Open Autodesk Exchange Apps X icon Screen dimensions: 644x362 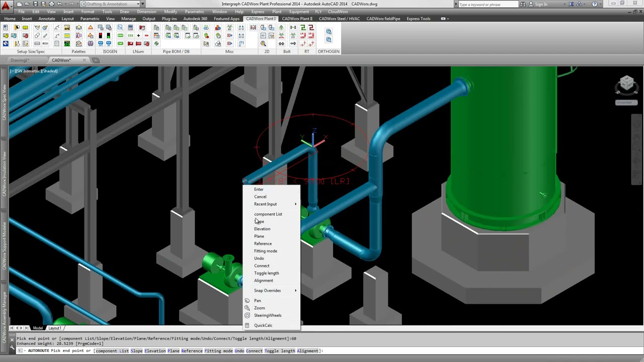571,4
